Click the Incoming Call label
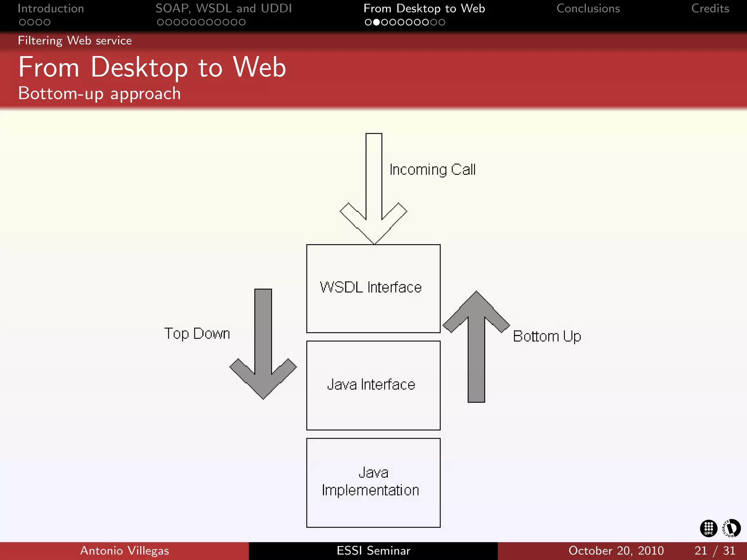Viewport: 747px width, 560px height. pyautogui.click(x=433, y=170)
